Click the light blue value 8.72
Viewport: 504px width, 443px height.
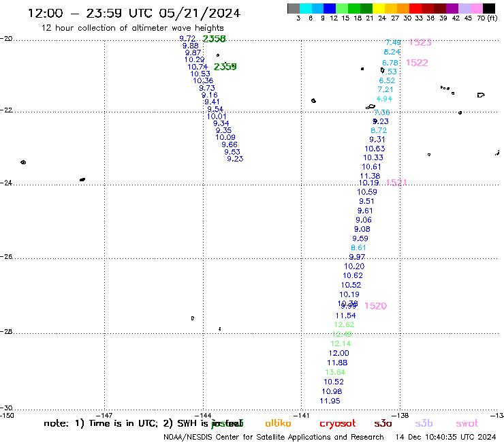tap(379, 130)
